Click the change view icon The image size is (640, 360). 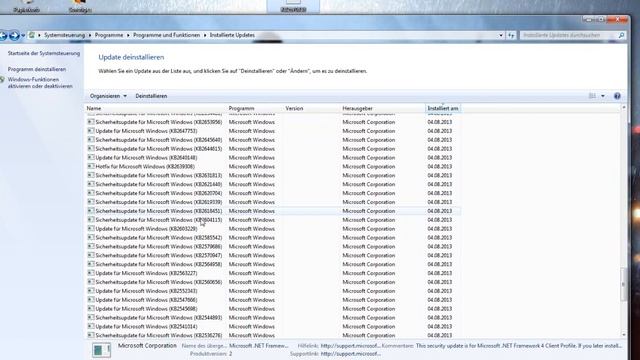592,96
